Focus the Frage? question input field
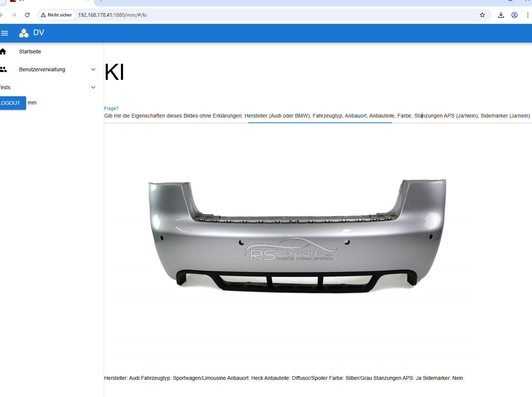This screenshot has width=532, height=397. pyautogui.click(x=317, y=116)
